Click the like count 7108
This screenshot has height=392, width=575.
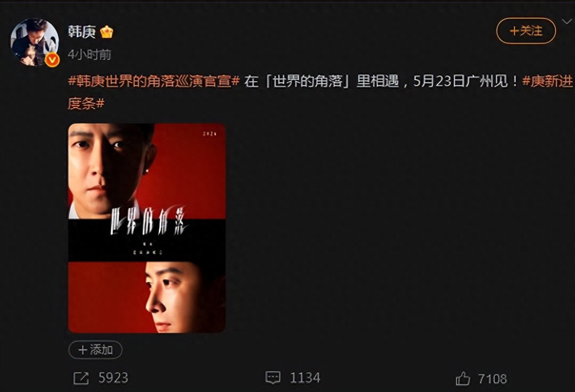pos(492,378)
